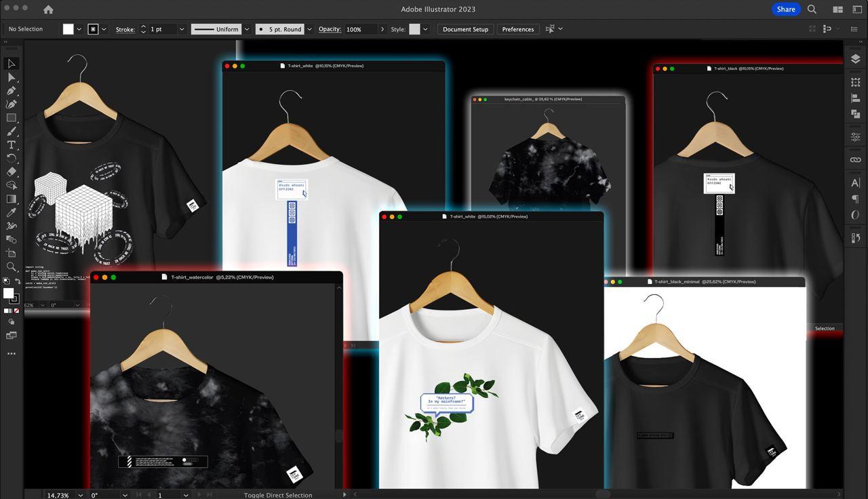Click the Share button
Screen dimensions: 868x499
(x=786, y=9)
